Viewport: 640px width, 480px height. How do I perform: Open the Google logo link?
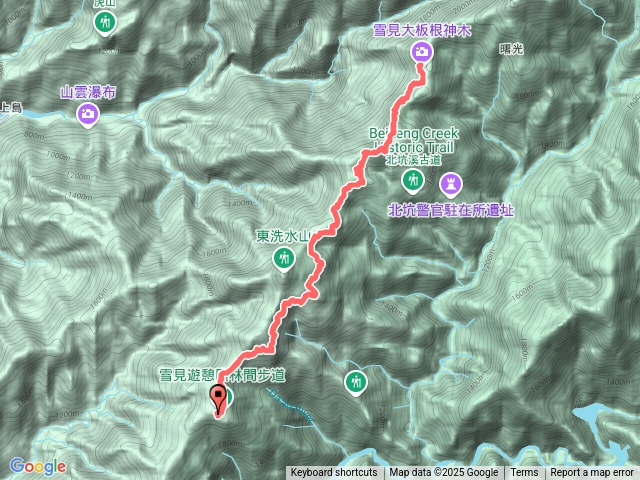[x=38, y=467]
